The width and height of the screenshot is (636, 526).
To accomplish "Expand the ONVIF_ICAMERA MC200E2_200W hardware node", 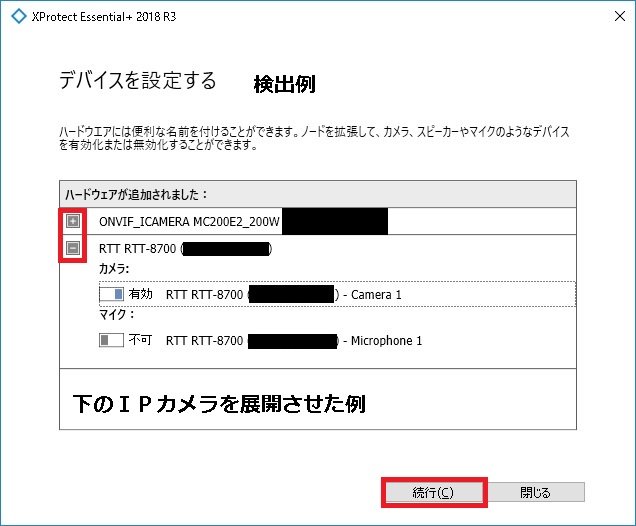I will (x=73, y=221).
